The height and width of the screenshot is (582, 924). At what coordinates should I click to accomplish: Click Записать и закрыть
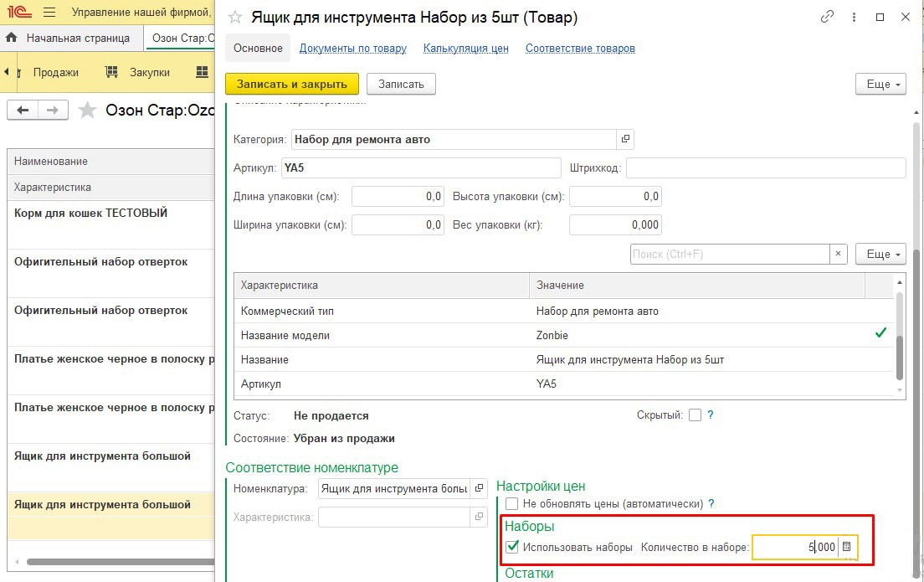tap(292, 85)
